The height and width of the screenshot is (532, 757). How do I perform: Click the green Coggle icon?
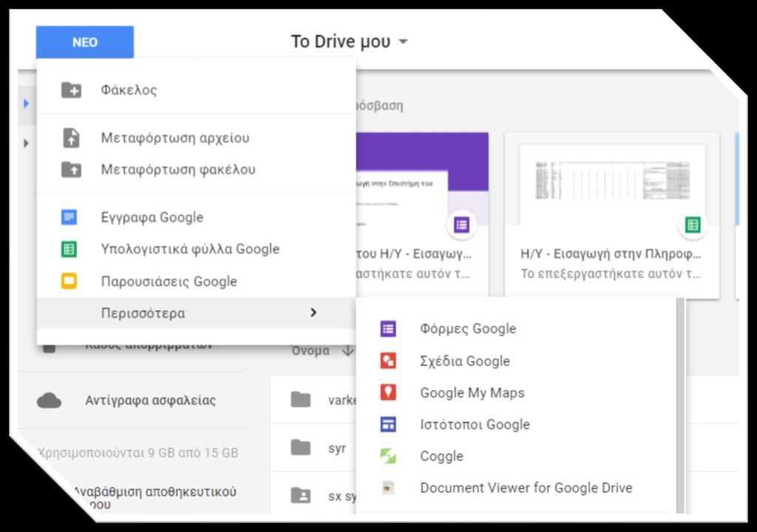pos(388,456)
